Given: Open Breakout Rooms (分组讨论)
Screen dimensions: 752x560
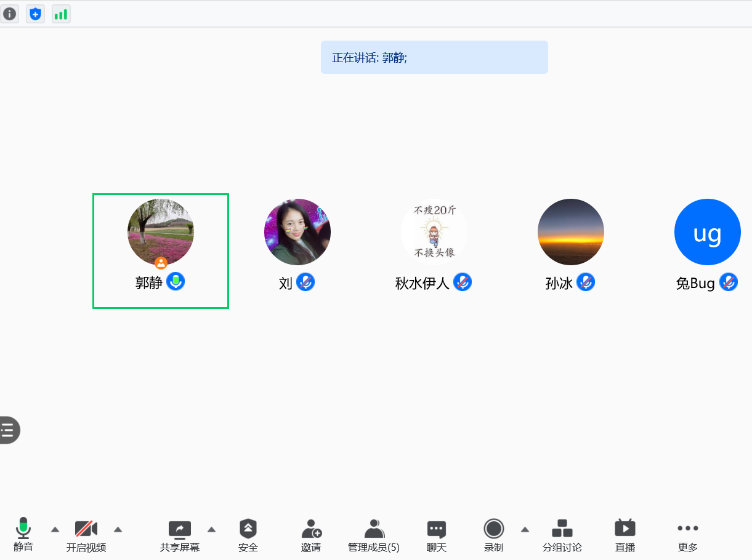Looking at the screenshot, I should [562, 535].
